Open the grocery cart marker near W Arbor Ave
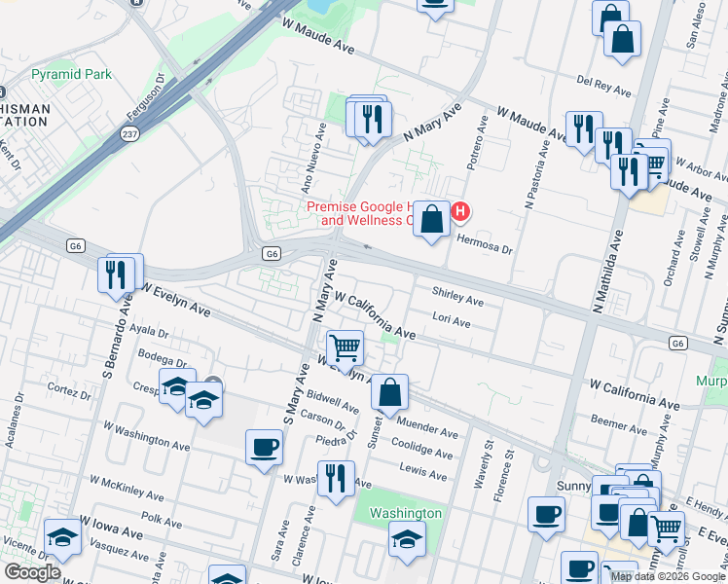The height and width of the screenshot is (584, 728). [657, 161]
